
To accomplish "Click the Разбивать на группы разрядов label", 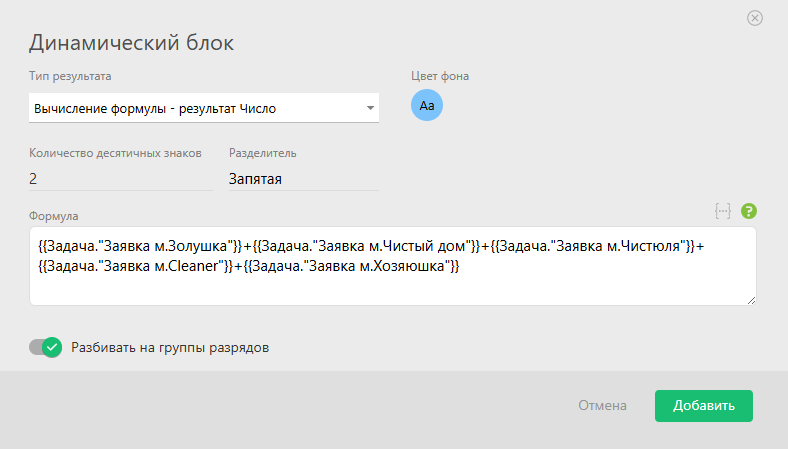I will click(x=170, y=347).
